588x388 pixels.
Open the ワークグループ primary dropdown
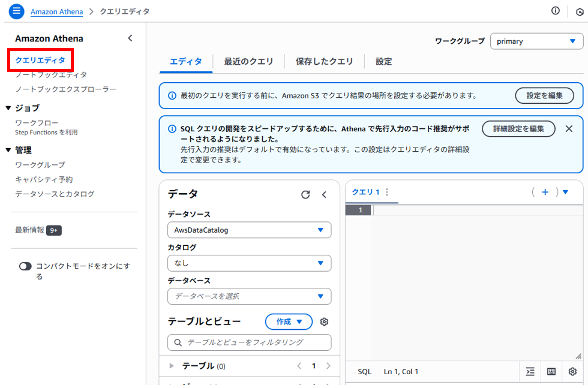coord(536,41)
